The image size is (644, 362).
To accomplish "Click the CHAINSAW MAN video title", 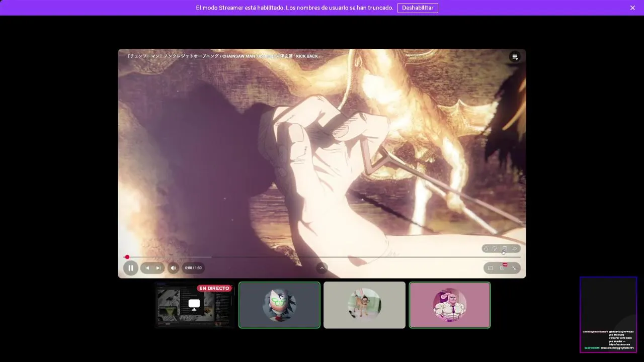I will tap(224, 56).
